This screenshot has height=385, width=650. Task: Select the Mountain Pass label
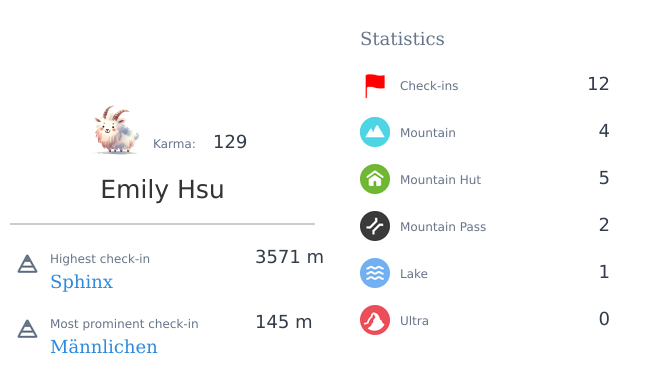(443, 227)
